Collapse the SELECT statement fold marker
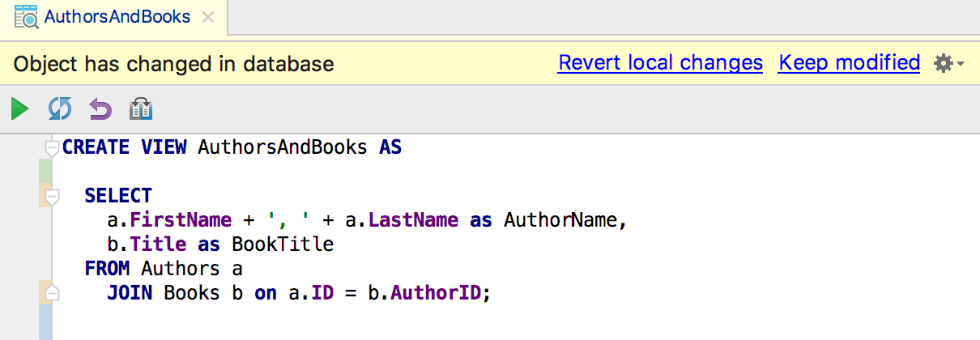 tap(53, 196)
